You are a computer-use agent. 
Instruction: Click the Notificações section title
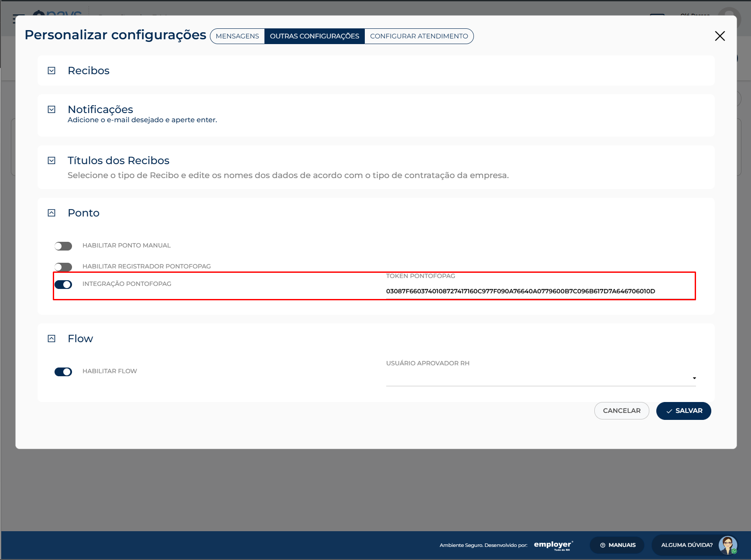pos(100,110)
